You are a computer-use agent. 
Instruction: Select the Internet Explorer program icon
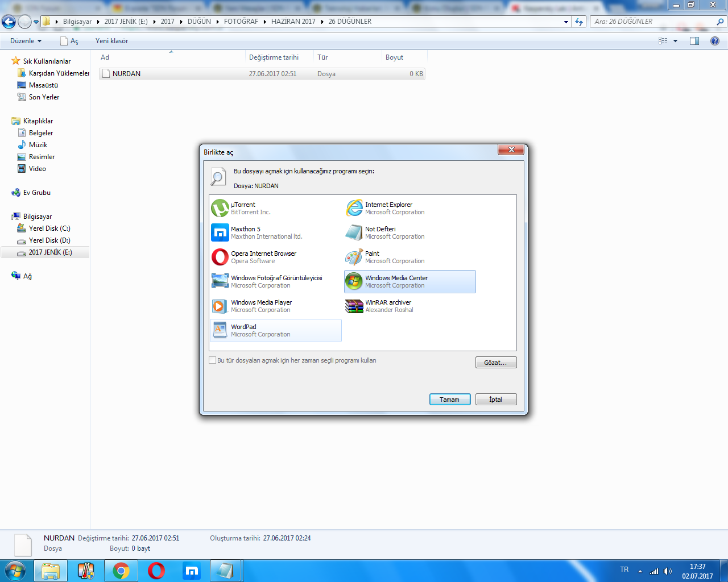(354, 208)
